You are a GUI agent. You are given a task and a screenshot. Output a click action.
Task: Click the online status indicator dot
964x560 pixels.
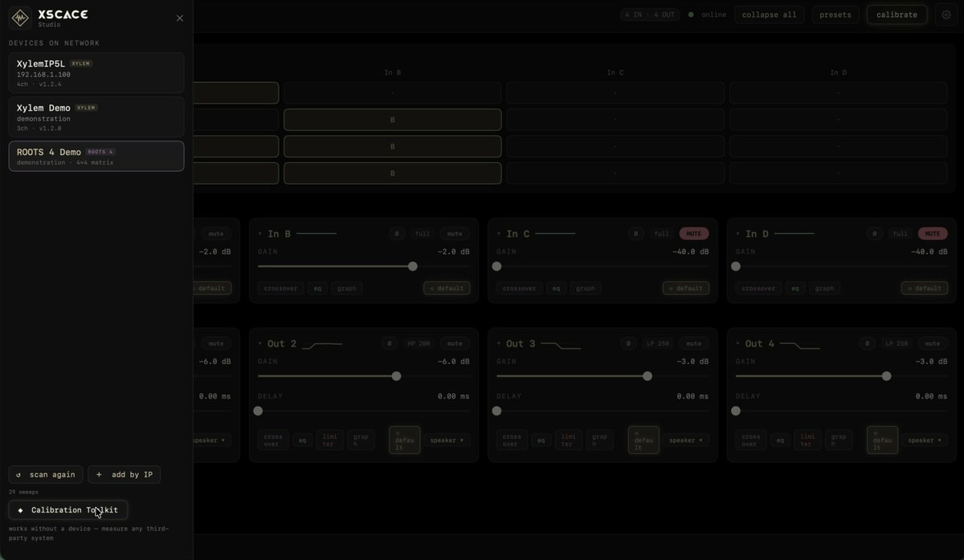[691, 14]
